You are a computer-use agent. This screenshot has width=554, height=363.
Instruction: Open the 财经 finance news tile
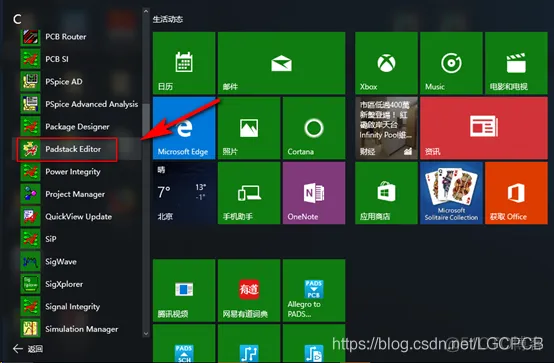pyautogui.click(x=386, y=128)
